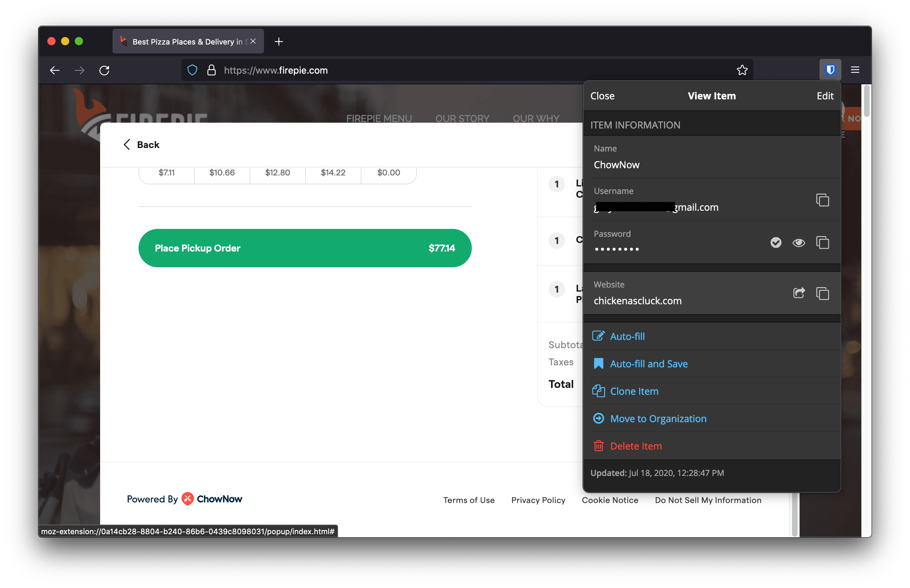Reload the current page
Screen dimensions: 910x588
coord(104,70)
